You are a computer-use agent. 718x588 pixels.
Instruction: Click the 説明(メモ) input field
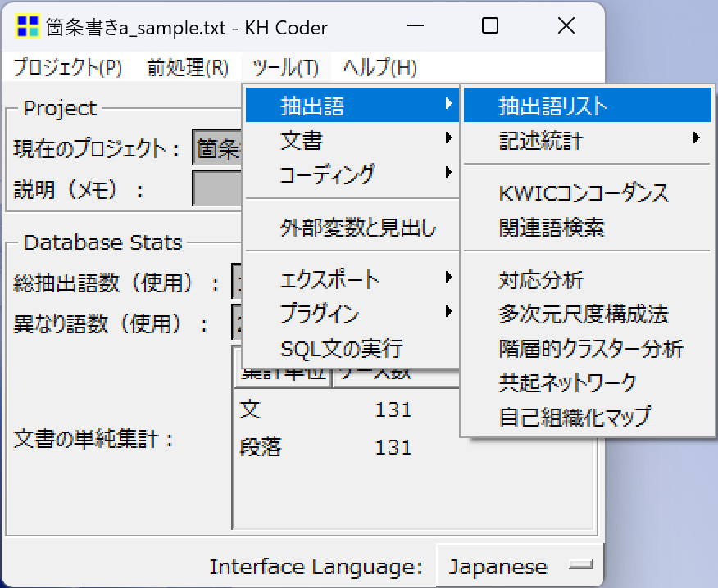(216, 188)
